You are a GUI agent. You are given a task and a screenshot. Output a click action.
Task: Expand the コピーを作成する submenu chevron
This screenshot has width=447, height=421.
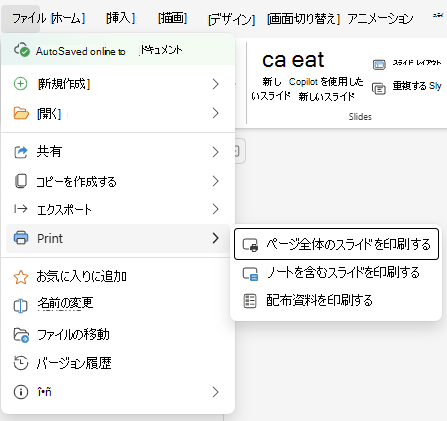pos(215,181)
